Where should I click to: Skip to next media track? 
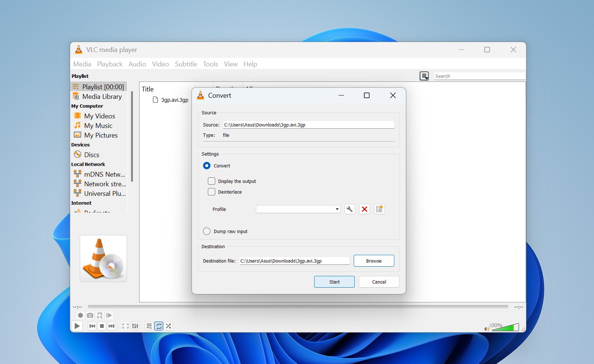[111, 326]
